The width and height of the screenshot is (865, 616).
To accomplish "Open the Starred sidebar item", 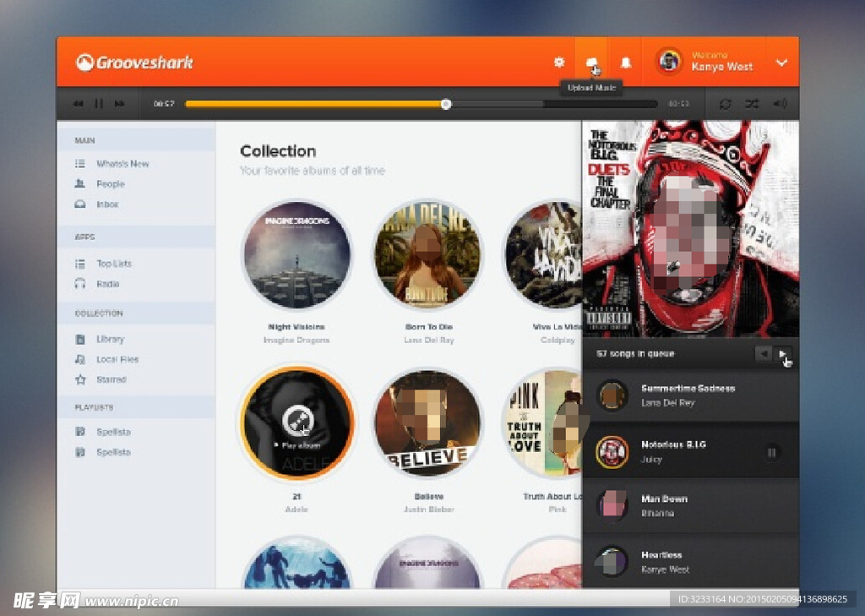I will tap(111, 379).
